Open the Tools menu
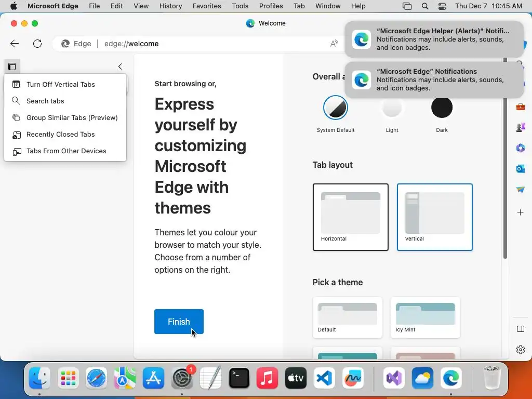 [x=240, y=6]
